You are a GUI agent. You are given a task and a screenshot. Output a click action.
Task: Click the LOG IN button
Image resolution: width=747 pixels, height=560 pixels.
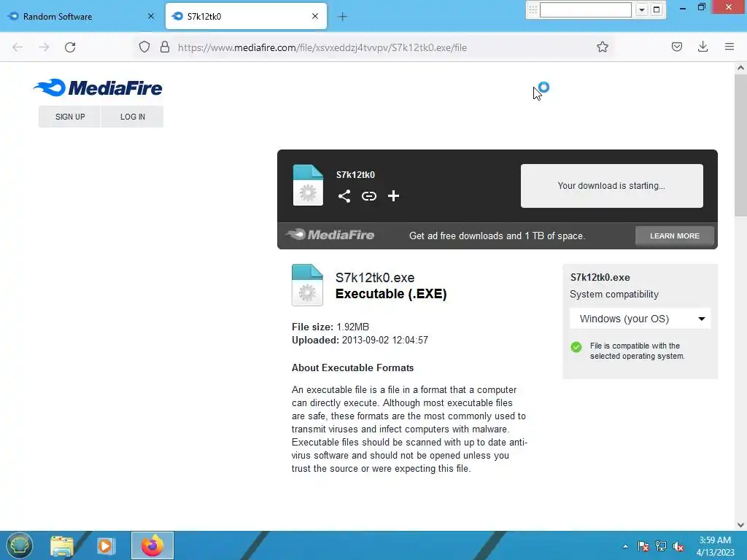[133, 117]
